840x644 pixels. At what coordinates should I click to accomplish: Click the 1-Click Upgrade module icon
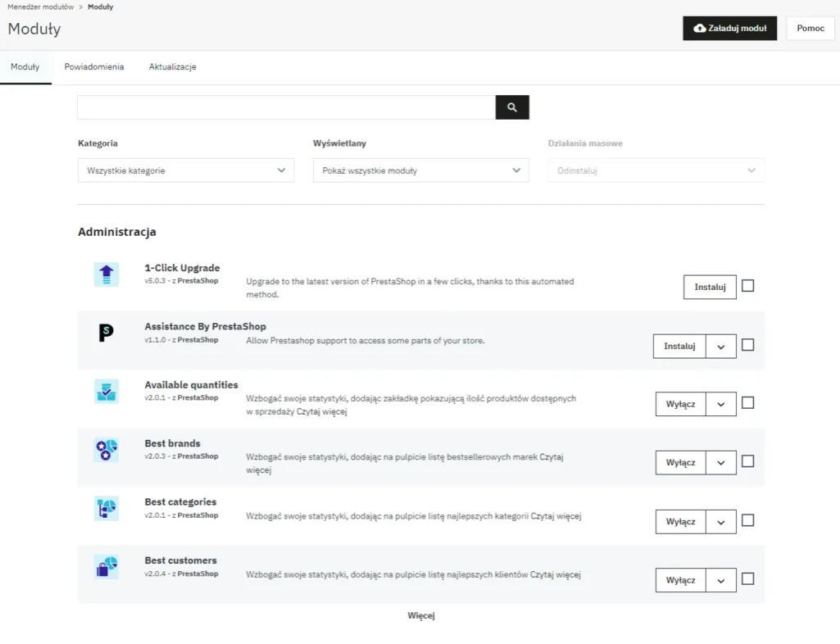106,274
